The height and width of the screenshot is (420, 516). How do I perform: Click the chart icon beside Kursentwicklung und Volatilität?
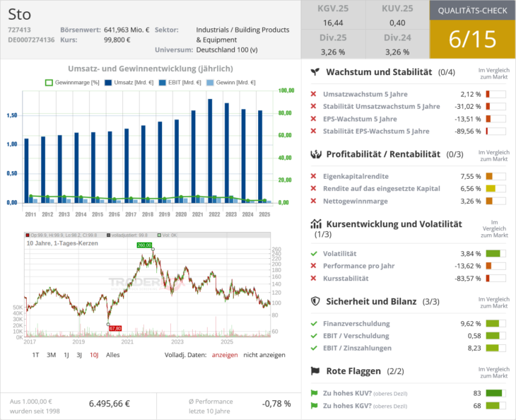coord(315,224)
